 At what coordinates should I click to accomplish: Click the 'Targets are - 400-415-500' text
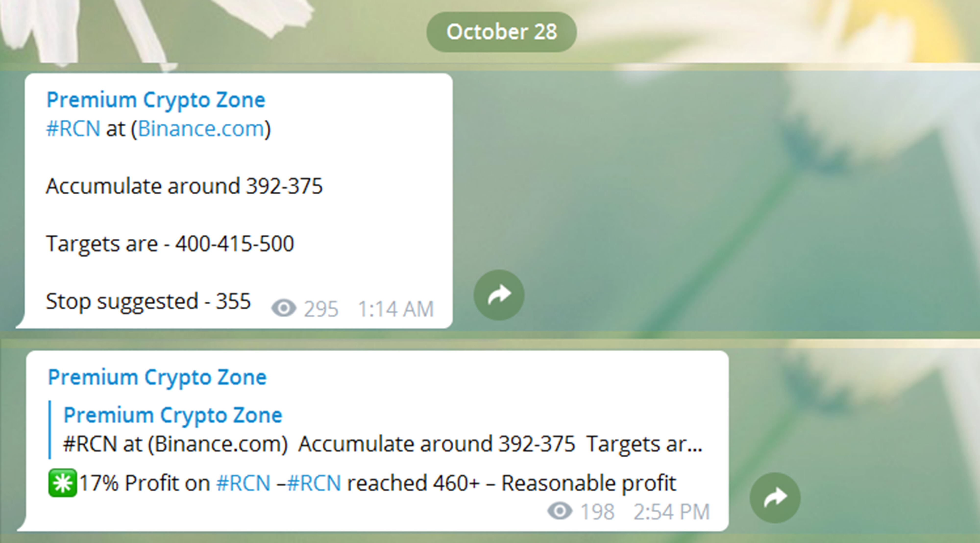point(170,244)
